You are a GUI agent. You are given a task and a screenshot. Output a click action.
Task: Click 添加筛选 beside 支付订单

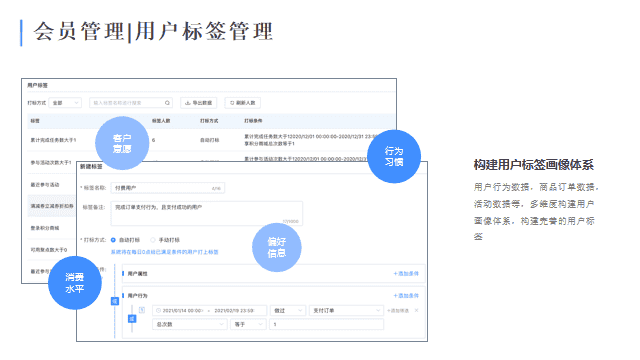point(398,311)
